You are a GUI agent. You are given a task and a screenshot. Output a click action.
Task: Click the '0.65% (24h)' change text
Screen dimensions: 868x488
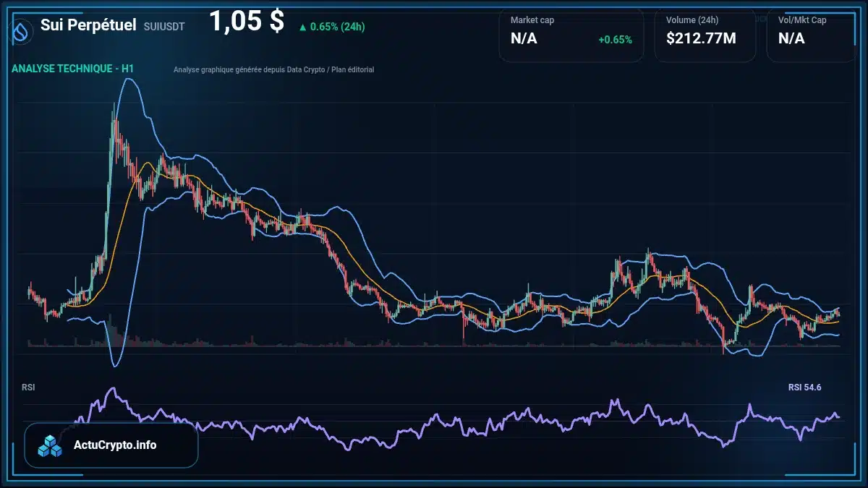tap(338, 27)
